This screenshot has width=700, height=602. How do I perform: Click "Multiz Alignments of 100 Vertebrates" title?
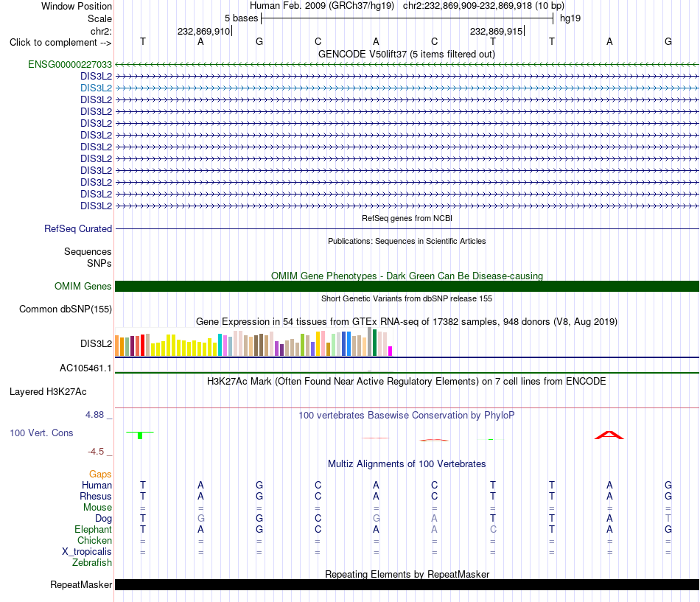click(x=407, y=464)
